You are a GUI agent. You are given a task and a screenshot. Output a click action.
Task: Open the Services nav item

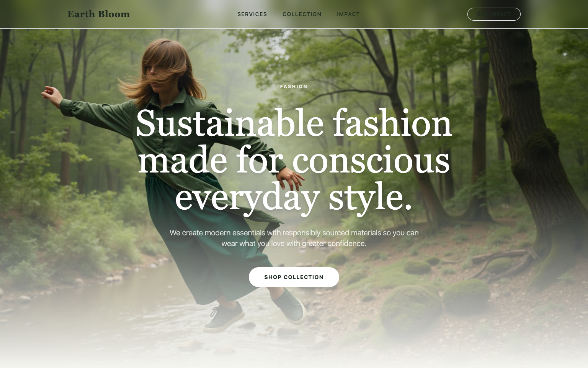(x=252, y=14)
